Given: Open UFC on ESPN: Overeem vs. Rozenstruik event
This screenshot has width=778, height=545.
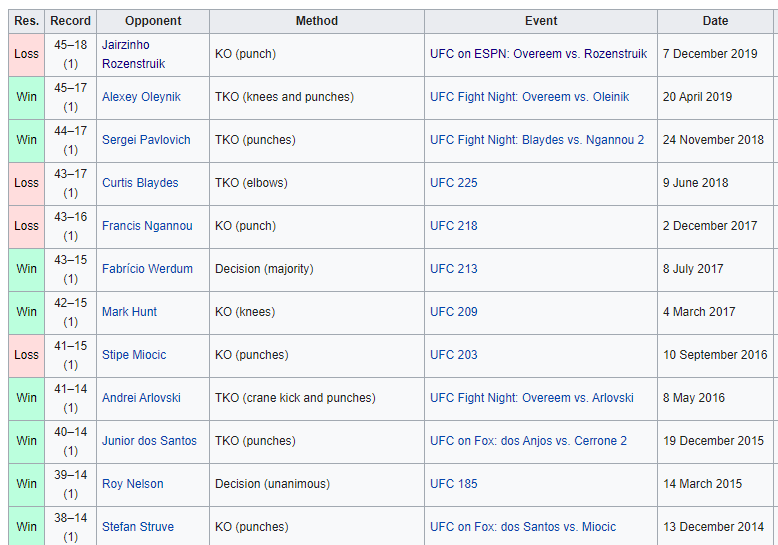Looking at the screenshot, I should pyautogui.click(x=538, y=54).
